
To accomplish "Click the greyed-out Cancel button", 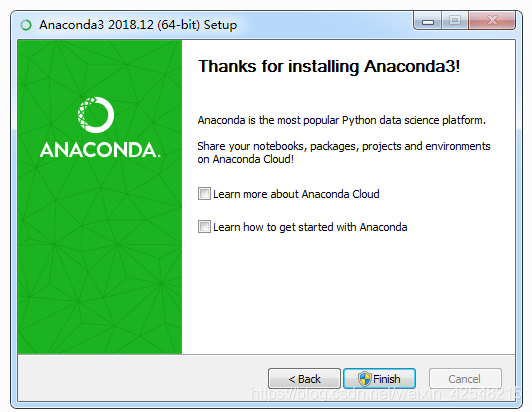I will [x=465, y=379].
